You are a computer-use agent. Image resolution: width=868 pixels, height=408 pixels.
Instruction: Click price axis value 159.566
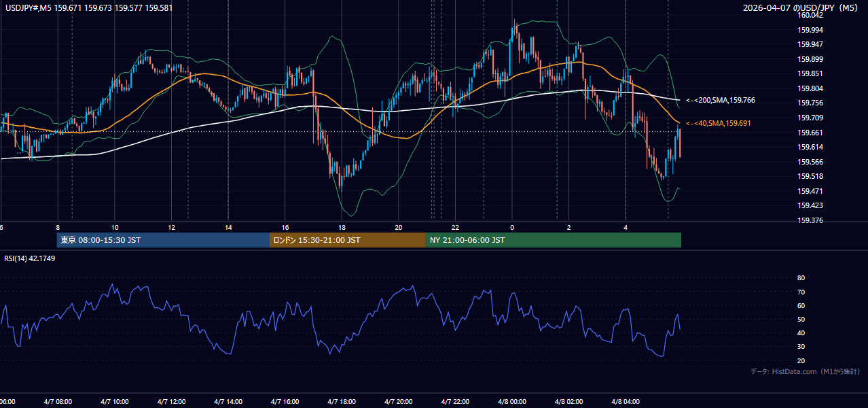pos(811,162)
